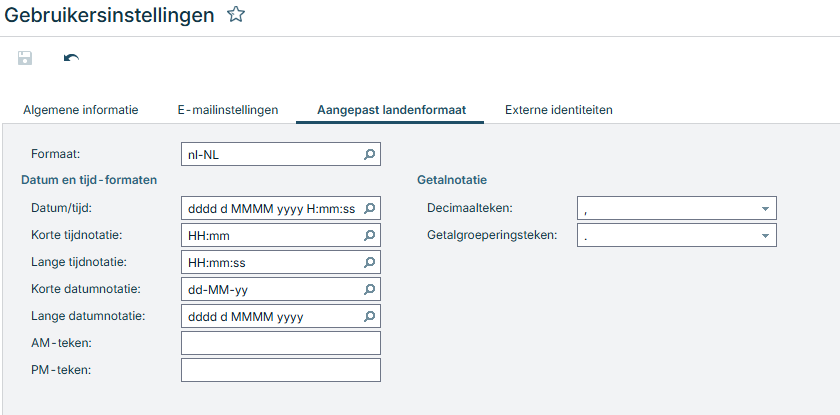This screenshot has height=415, width=840.
Task: Click search icon in Lange tijdnotatie field
Action: (369, 262)
